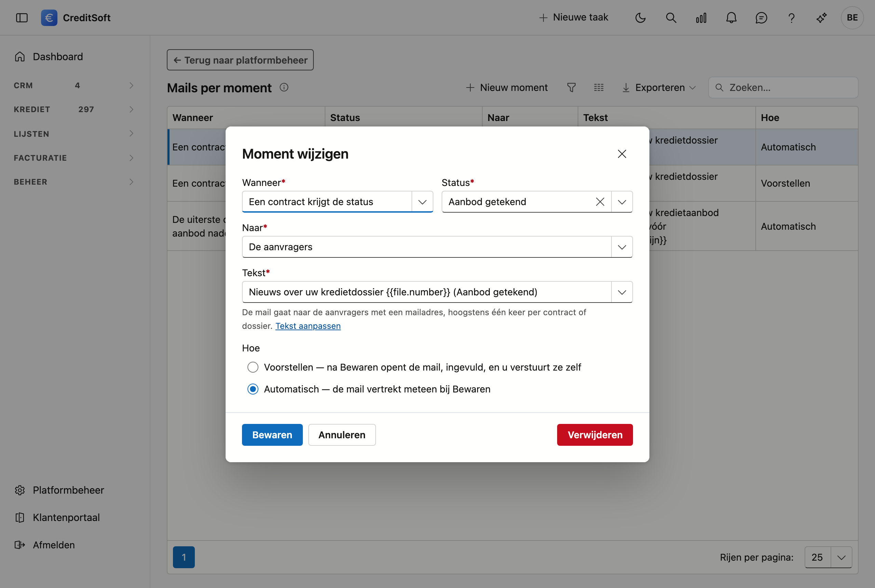Go to Dashboard in sidebar
This screenshot has width=875, height=588.
49,57
